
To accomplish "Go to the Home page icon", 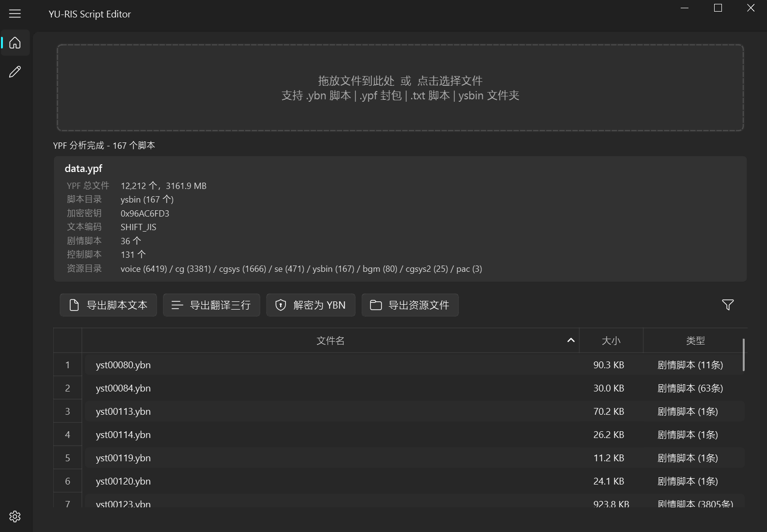I will [x=15, y=43].
